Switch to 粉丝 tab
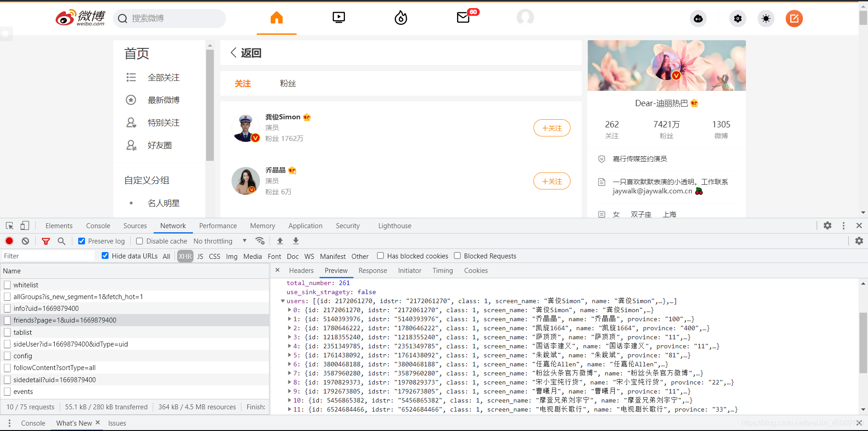868x431 pixels. coord(288,83)
